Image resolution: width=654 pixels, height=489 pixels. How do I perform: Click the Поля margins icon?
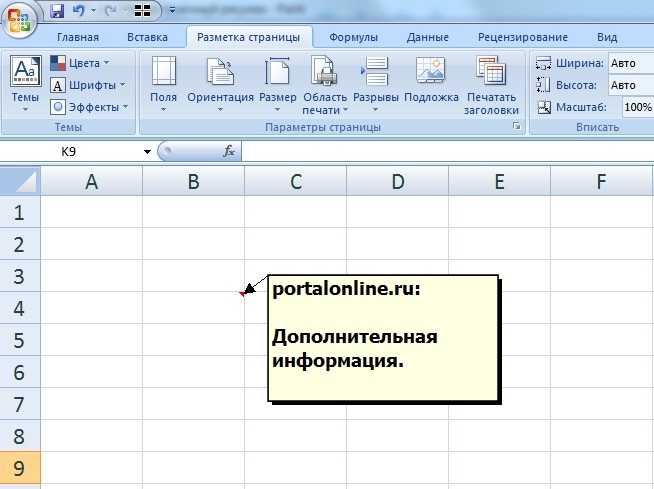pos(164,71)
